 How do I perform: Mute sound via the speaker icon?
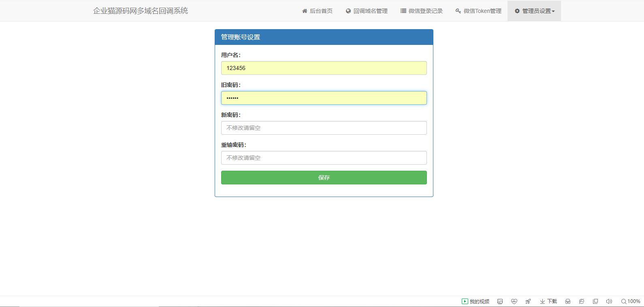pyautogui.click(x=609, y=301)
